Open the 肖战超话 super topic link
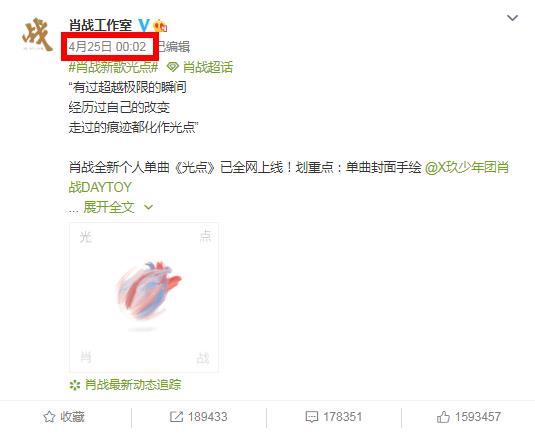Screen dimensions: 535x435 (x=208, y=67)
